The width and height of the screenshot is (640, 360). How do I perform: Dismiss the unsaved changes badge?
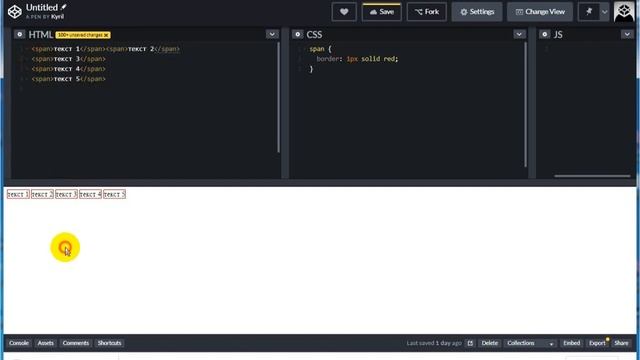pyautogui.click(x=106, y=35)
